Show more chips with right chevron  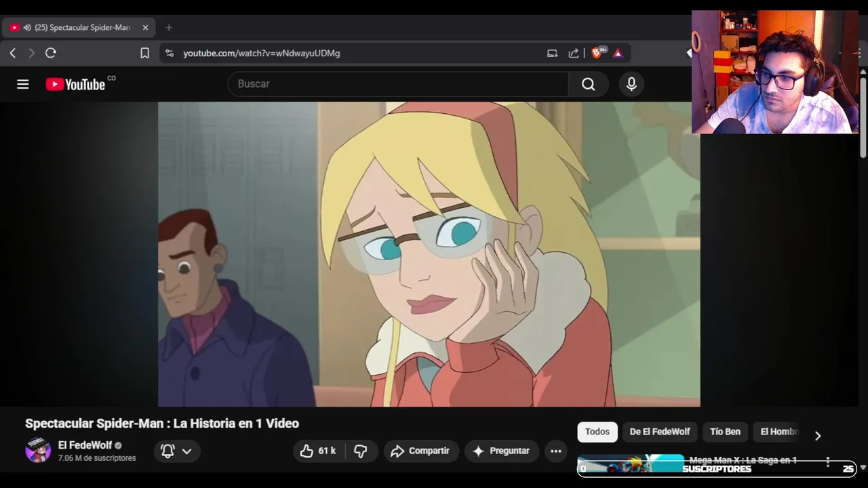[x=818, y=436]
